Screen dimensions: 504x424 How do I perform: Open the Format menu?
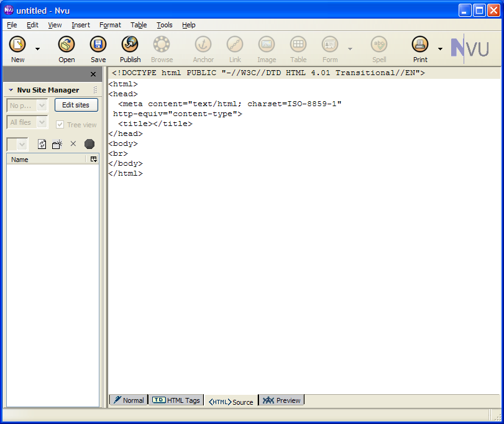[110, 25]
